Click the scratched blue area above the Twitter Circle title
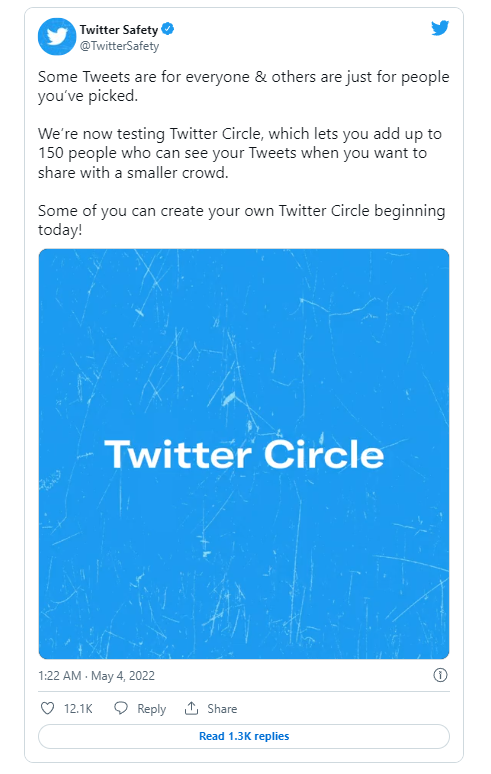491x774 pixels. (244, 341)
